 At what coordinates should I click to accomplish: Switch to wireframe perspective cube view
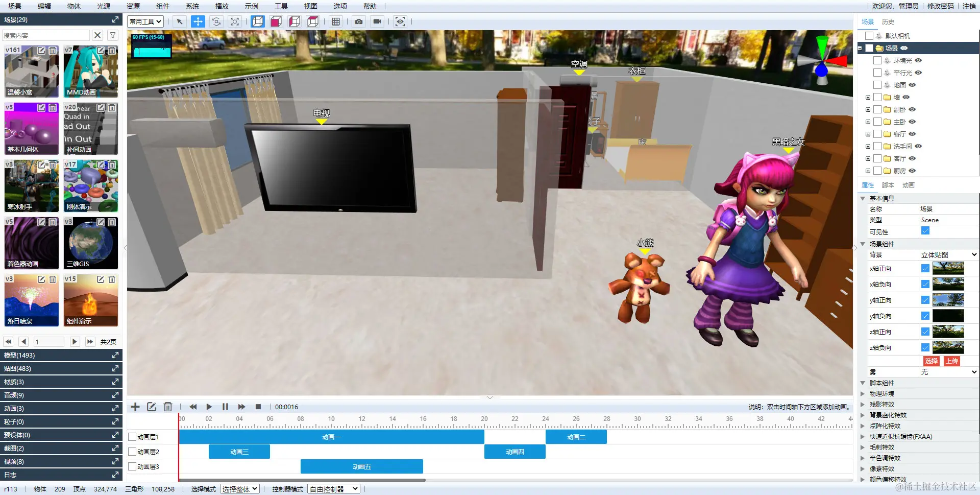258,21
